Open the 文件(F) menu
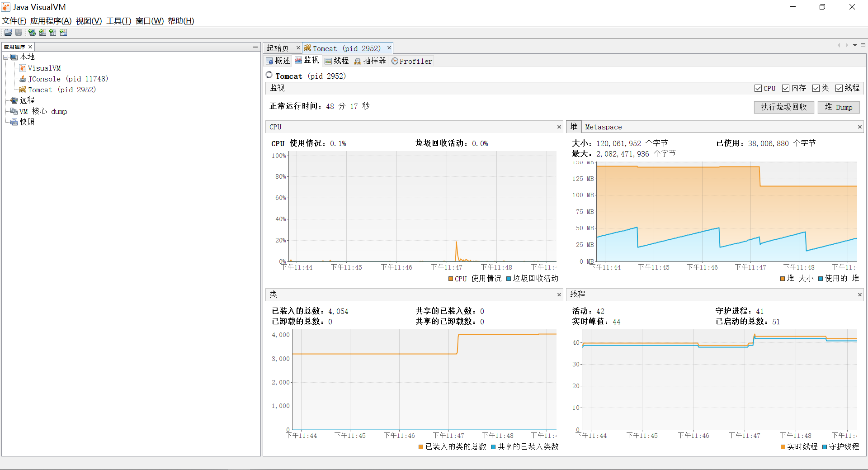Screen dimensions: 868x470 click(x=14, y=21)
